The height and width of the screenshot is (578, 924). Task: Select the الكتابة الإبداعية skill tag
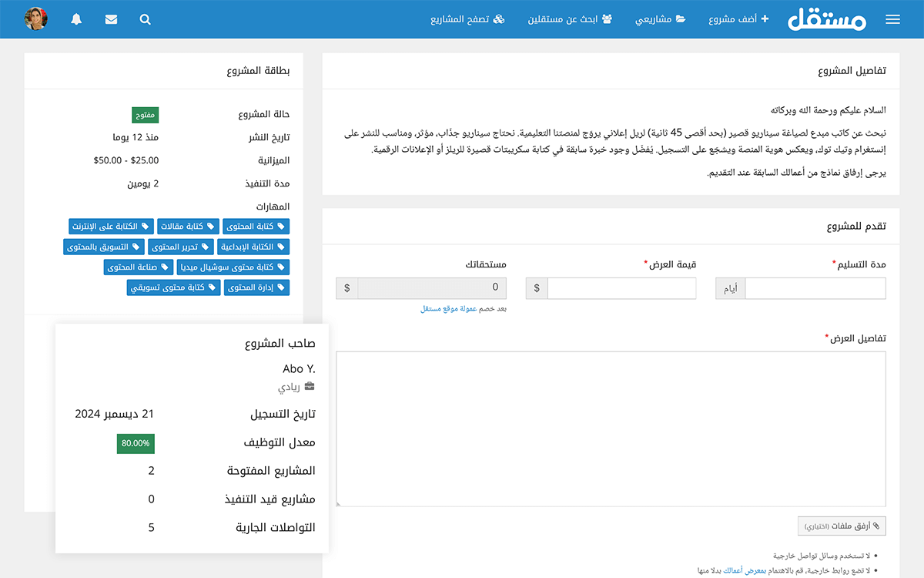pos(253,247)
